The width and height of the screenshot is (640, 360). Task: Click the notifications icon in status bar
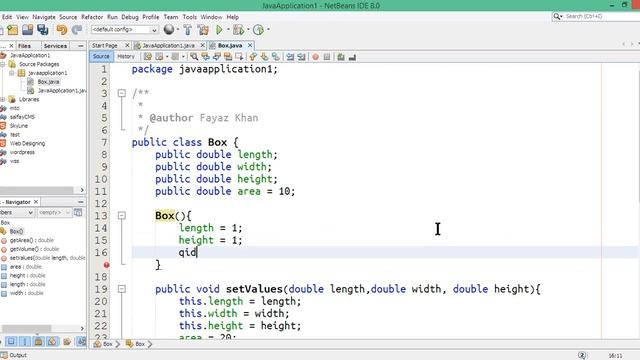pyautogui.click(x=582, y=355)
